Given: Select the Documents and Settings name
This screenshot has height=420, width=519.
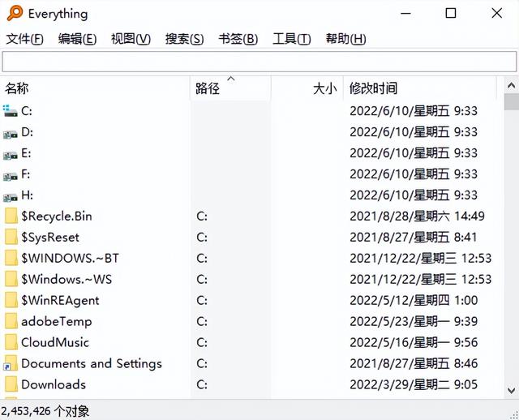Looking at the screenshot, I should tap(92, 363).
